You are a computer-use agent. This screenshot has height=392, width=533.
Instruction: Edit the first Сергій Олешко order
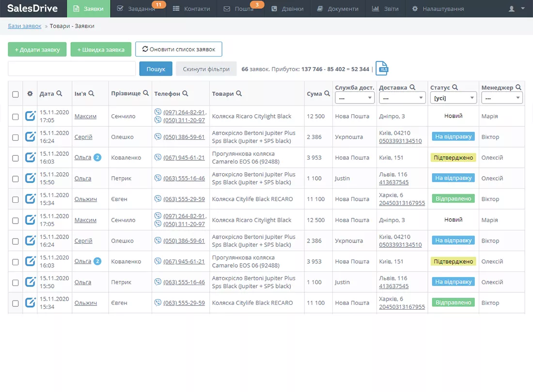30,137
